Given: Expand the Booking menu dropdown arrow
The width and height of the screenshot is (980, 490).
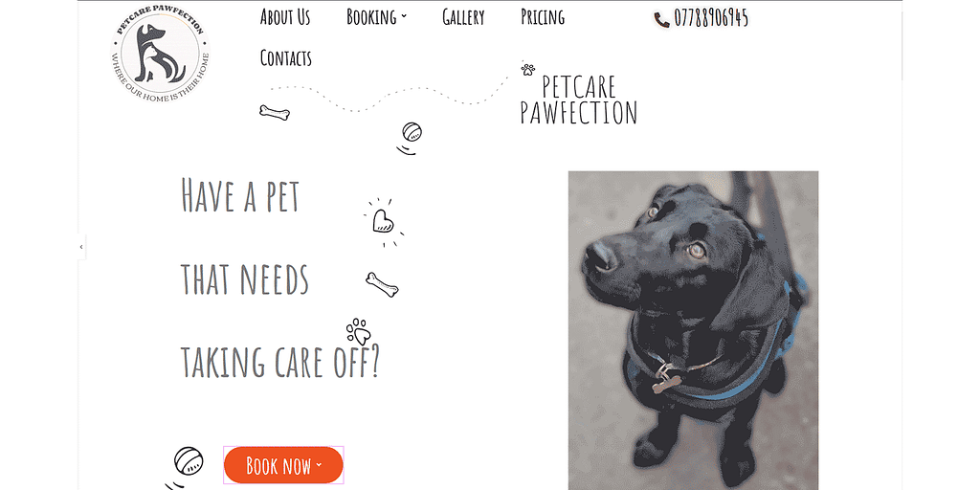Looking at the screenshot, I should [x=404, y=17].
